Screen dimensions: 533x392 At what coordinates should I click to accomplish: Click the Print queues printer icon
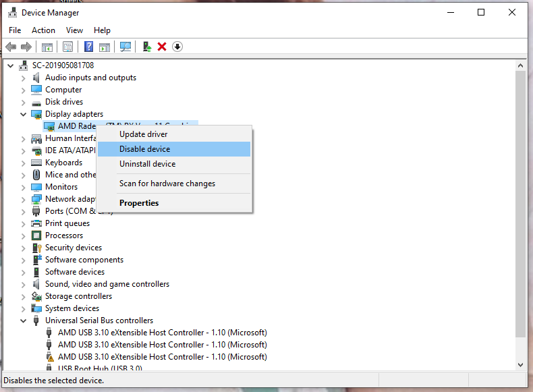(36, 223)
